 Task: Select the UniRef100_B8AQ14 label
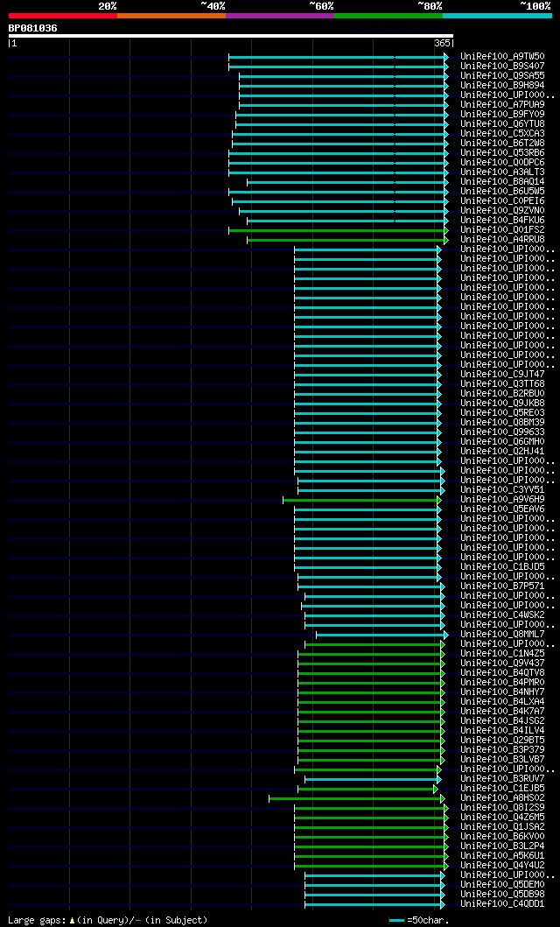pos(503,182)
